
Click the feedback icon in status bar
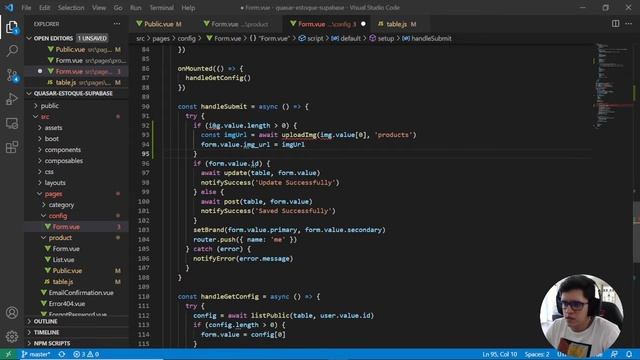(x=614, y=354)
